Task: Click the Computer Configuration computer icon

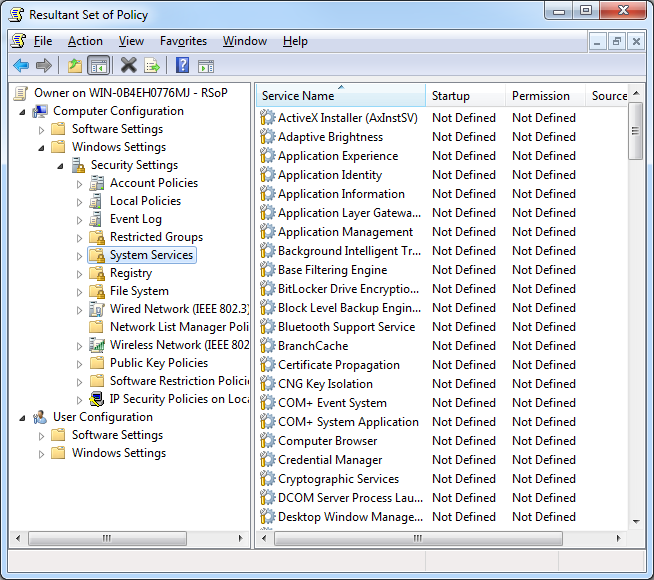Action: (40, 111)
